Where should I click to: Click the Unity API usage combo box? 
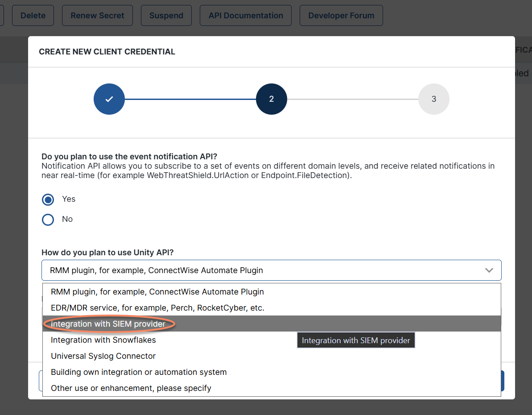click(272, 270)
